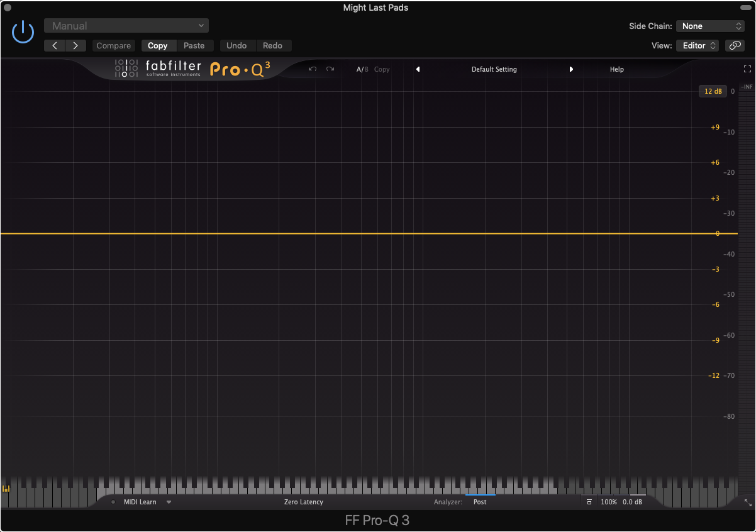Open the Manual preset dropdown

tap(126, 26)
